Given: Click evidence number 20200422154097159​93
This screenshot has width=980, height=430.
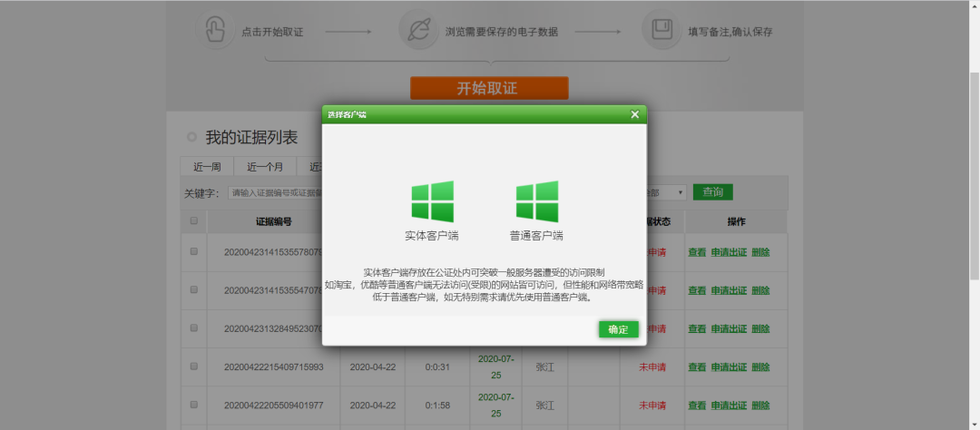Looking at the screenshot, I should pos(274,366).
